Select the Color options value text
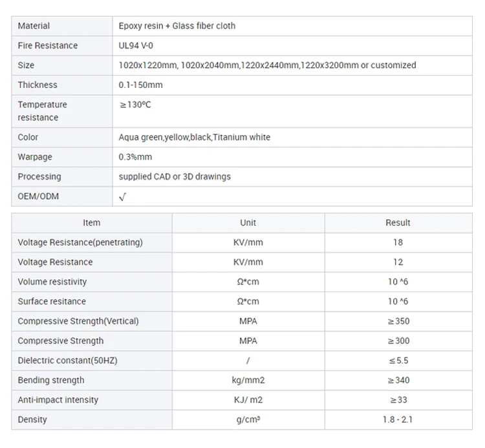 194,137
